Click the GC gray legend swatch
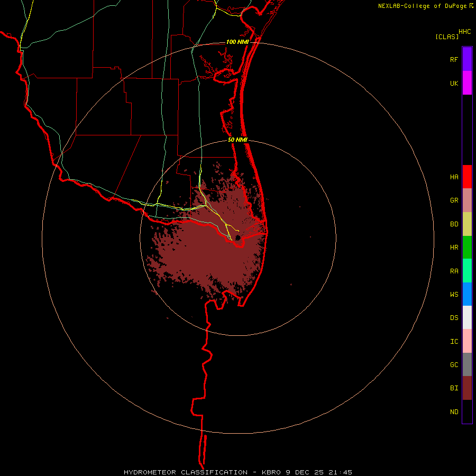 point(467,364)
